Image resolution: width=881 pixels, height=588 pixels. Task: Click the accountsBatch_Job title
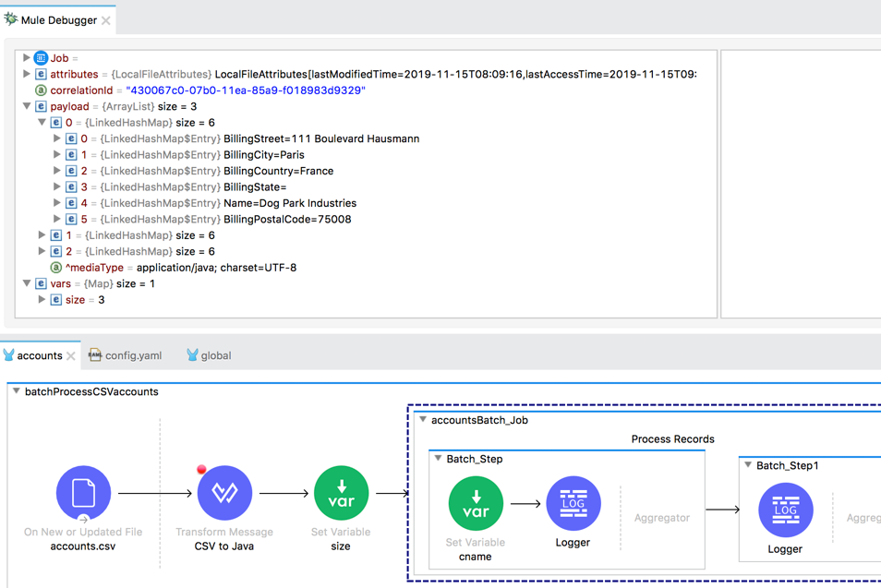pos(479,420)
